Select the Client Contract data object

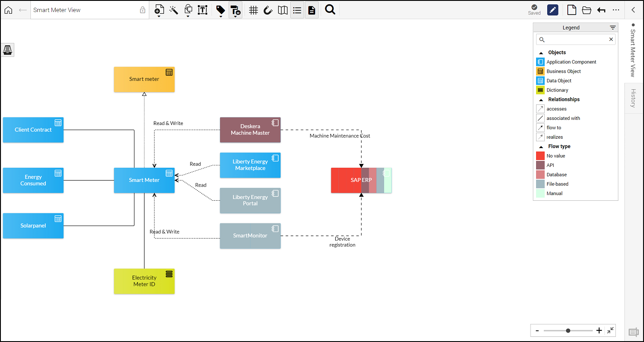tap(33, 130)
